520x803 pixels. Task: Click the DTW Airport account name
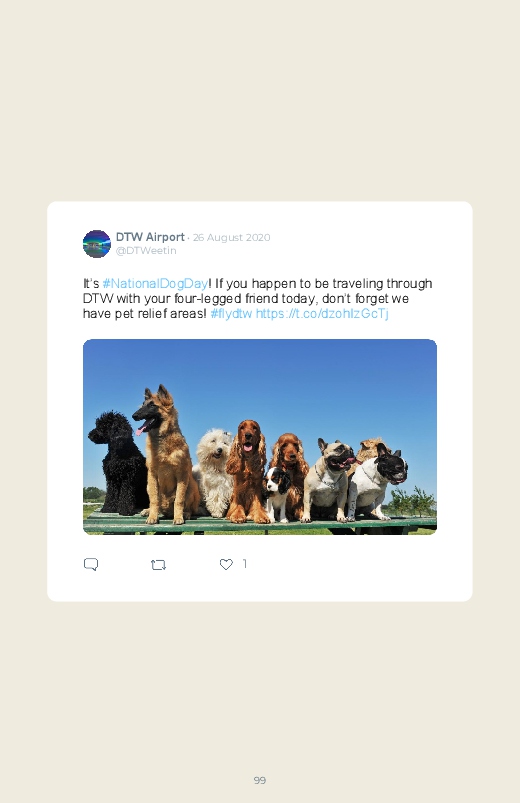point(150,237)
